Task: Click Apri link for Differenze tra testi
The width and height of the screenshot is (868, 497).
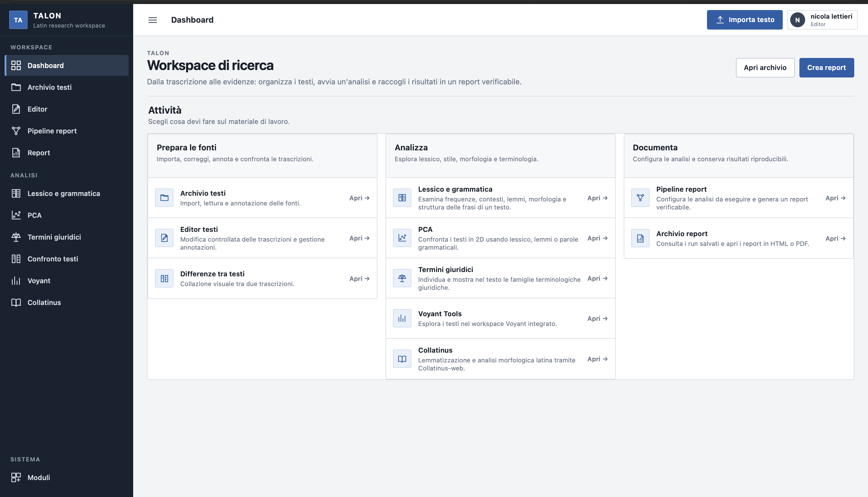Action: pyautogui.click(x=359, y=279)
